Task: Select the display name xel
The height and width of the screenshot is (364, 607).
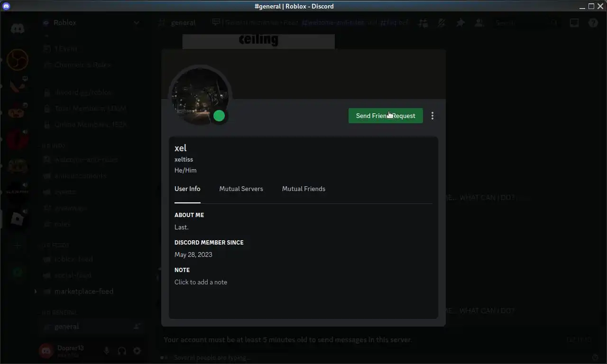Action: pyautogui.click(x=181, y=148)
